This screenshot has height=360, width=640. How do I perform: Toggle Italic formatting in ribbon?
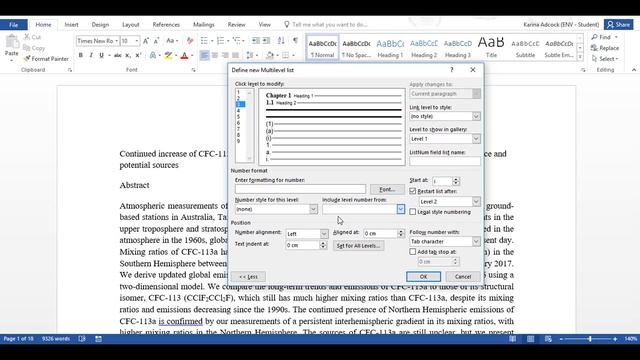point(91,55)
